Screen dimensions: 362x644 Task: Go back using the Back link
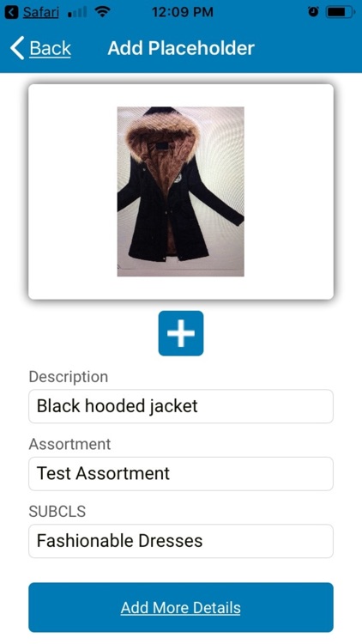click(50, 48)
